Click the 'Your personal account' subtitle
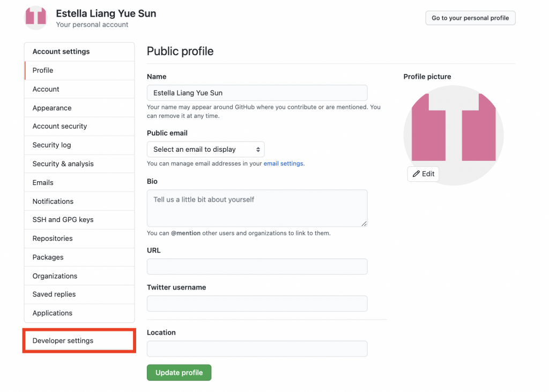 (x=92, y=25)
